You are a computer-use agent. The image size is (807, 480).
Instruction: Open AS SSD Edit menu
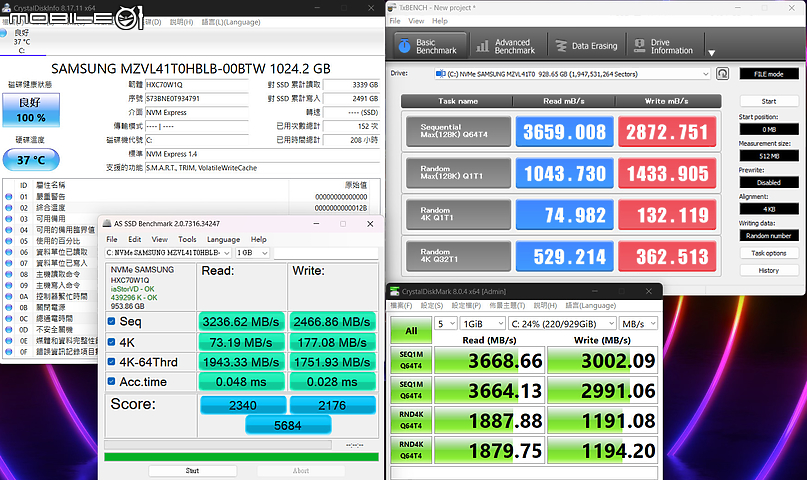(x=134, y=239)
